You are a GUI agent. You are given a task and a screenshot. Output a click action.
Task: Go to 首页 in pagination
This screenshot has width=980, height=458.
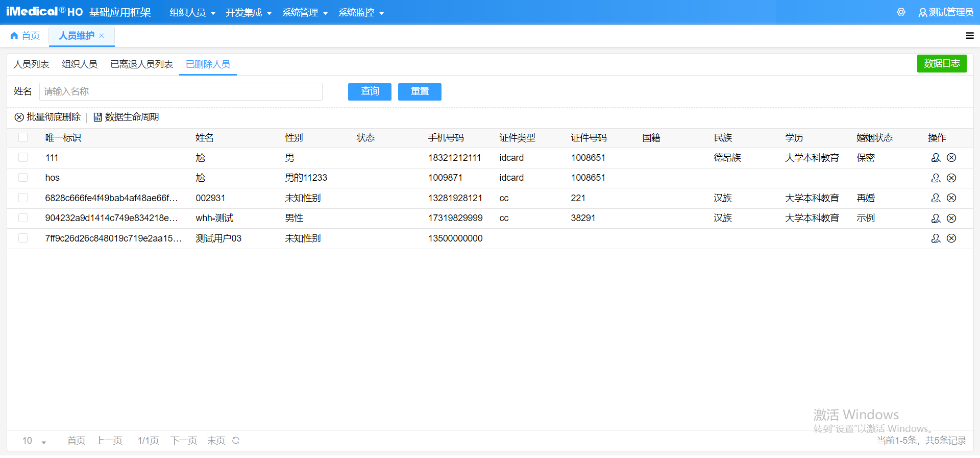tap(77, 441)
